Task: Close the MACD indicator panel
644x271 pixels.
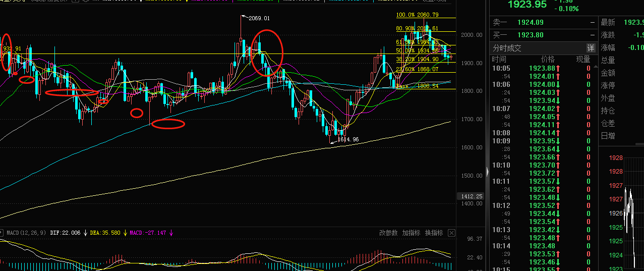Action: click(x=451, y=233)
